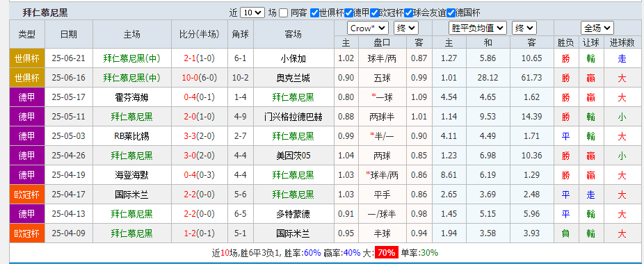The width and height of the screenshot is (644, 264).
Task: Click the 14.39 away odds value
Action: click(531, 117)
